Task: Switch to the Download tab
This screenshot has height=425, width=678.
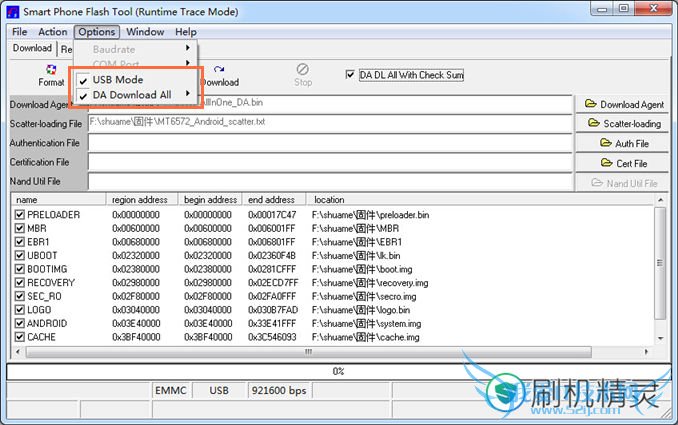Action: point(32,48)
